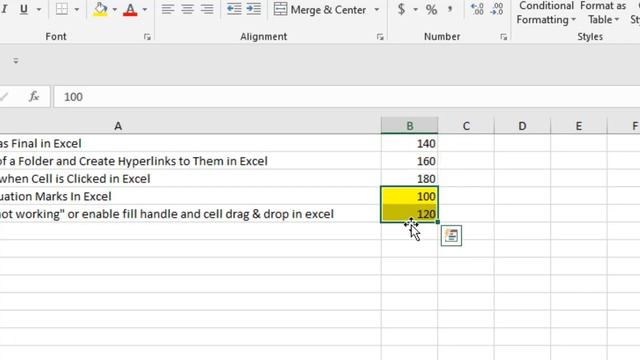This screenshot has height=360, width=640.
Task: Toggle underline formatting
Action: 24,9
